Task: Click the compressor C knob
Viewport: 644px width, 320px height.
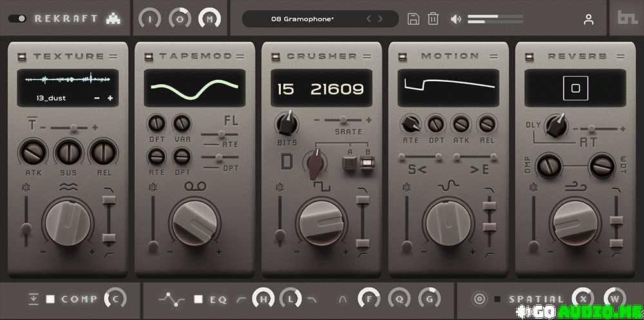Action: [115, 299]
